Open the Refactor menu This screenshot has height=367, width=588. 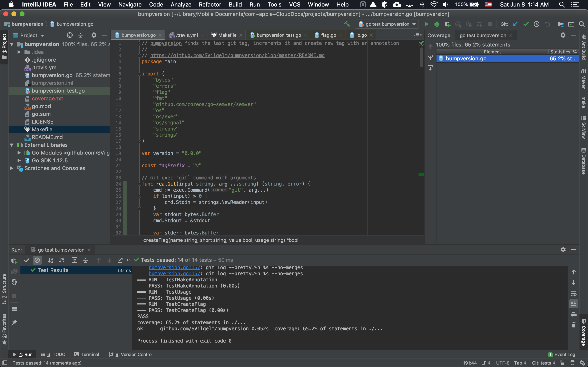tap(210, 4)
